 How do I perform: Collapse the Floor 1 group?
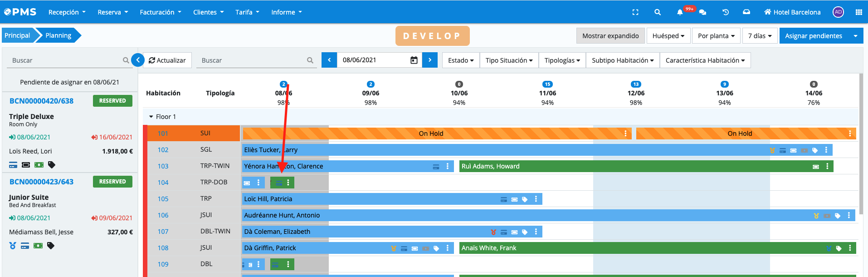tap(151, 117)
